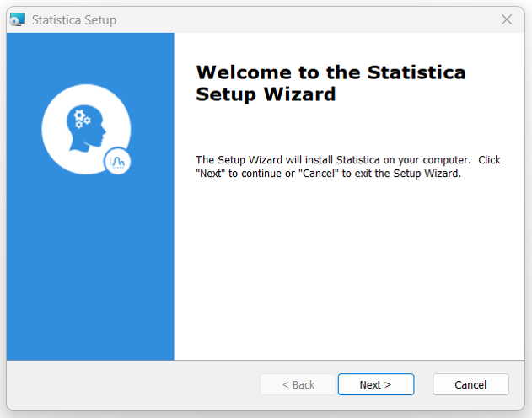Cancel the Statistica installation

[470, 384]
